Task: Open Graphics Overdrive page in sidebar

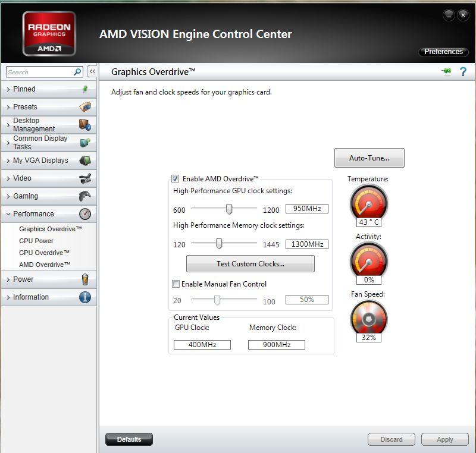Action: click(x=51, y=229)
